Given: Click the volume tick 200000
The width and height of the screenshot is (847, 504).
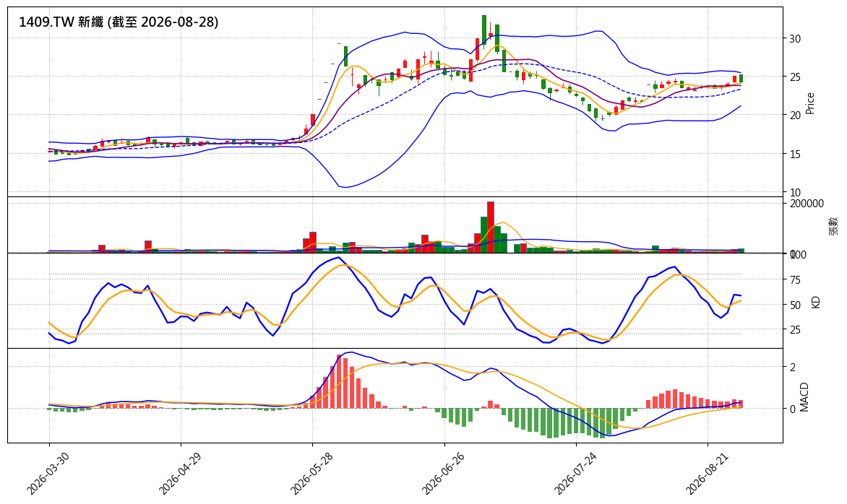Looking at the screenshot, I should click(807, 204).
